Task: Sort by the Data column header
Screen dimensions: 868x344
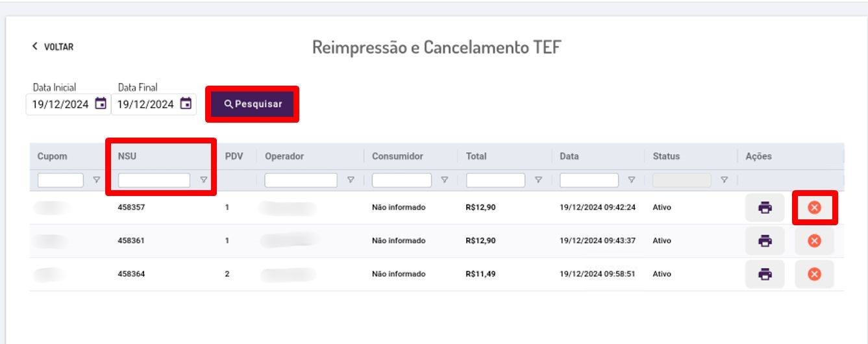Action: point(569,156)
